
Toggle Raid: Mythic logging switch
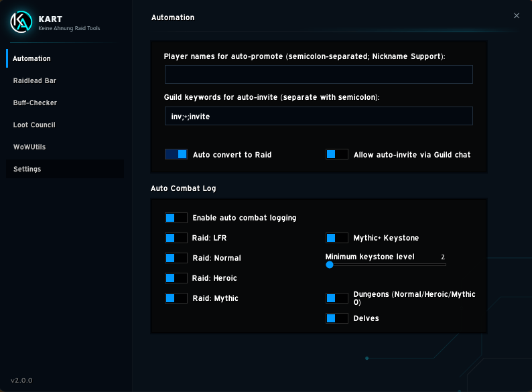point(176,298)
